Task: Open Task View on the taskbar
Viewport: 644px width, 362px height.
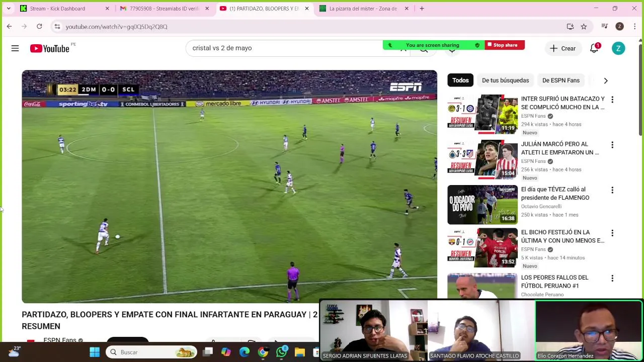Action: pyautogui.click(x=208, y=352)
